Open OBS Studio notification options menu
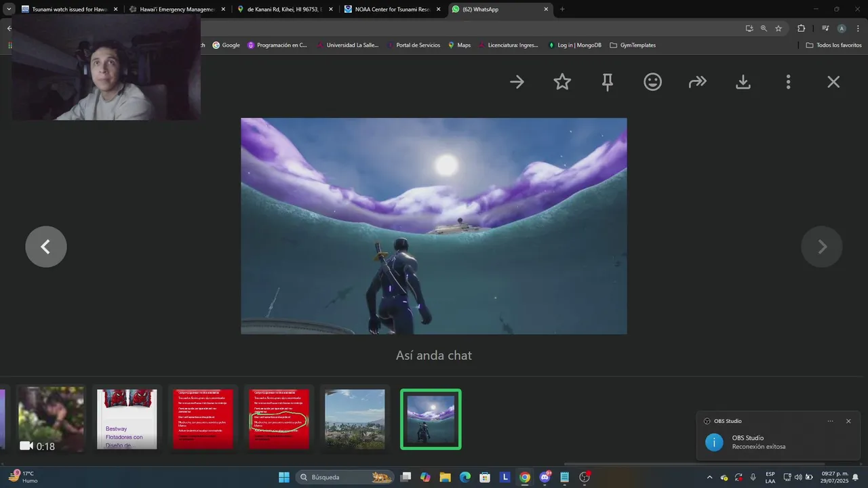868x488 pixels. click(x=830, y=421)
